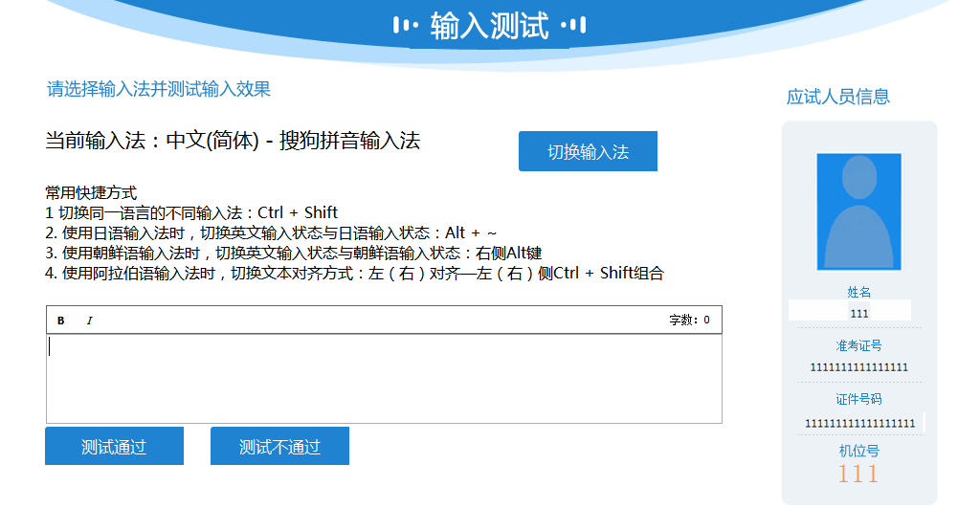Click the 请选择输入法并测试输入效果 instruction text

point(159,89)
